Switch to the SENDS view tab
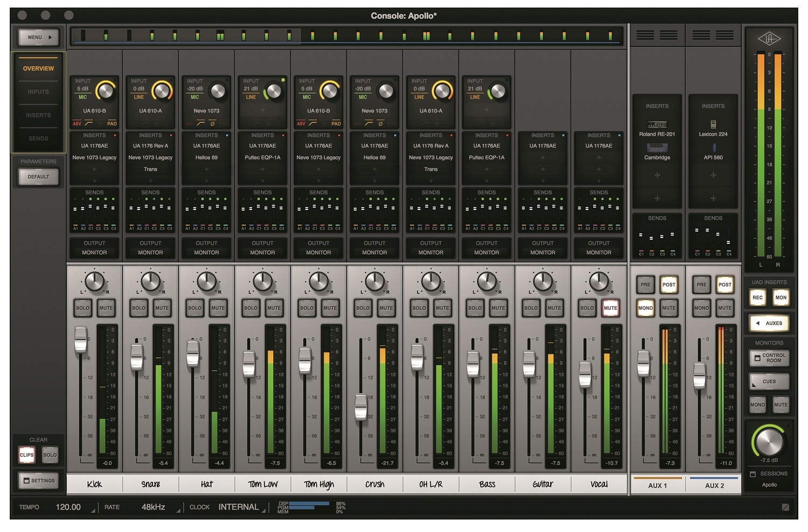Screen dimensions: 808x532 coord(38,138)
